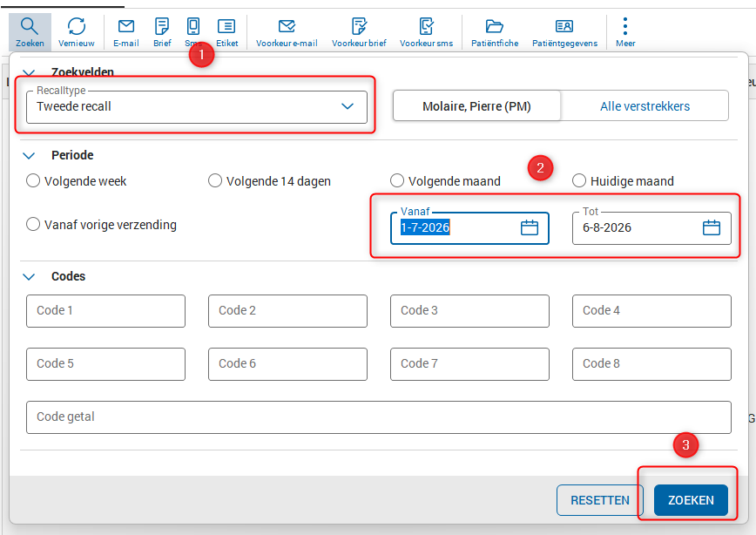Select the Volgende week radio button

(x=33, y=181)
